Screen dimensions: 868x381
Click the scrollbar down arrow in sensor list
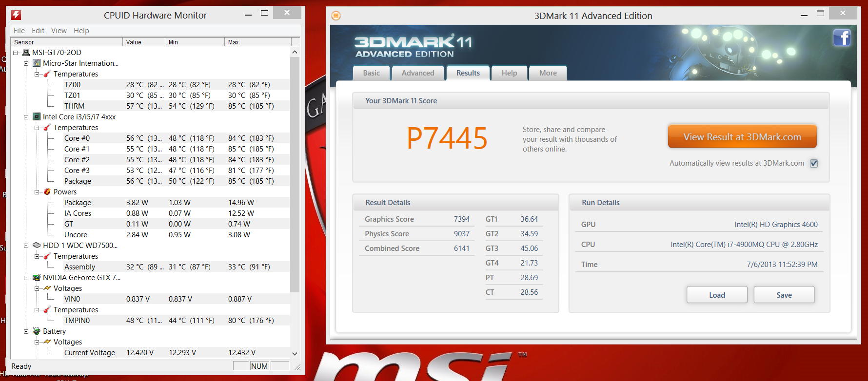295,354
